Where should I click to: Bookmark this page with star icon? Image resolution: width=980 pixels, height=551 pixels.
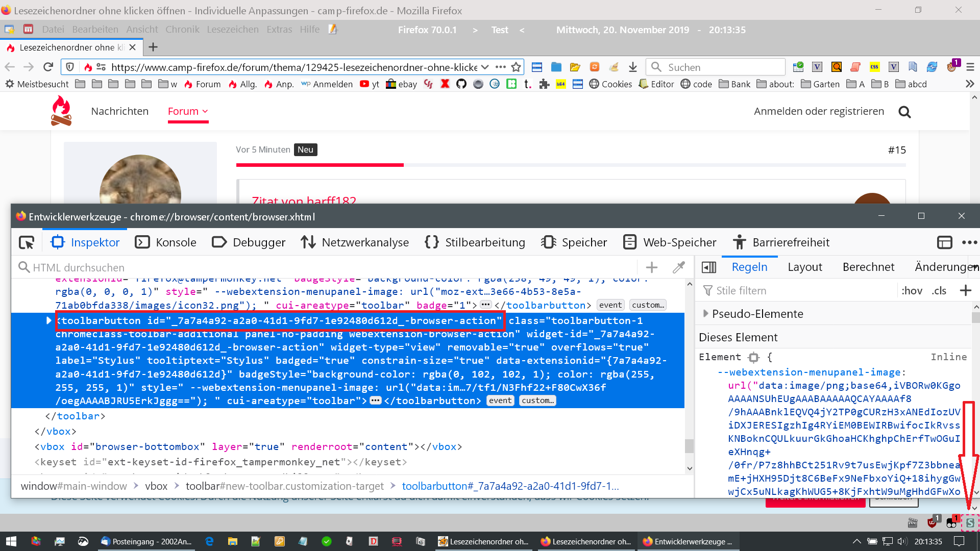(x=516, y=67)
